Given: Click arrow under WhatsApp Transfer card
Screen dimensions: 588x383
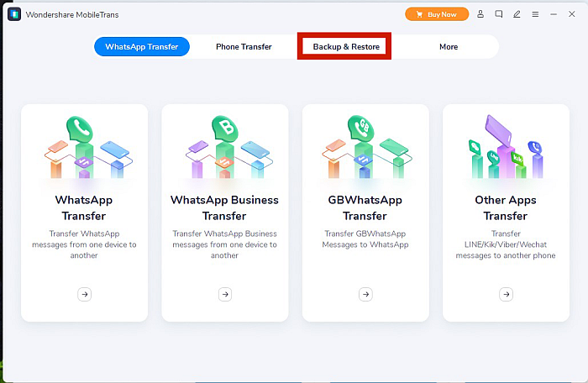Looking at the screenshot, I should pyautogui.click(x=84, y=295).
